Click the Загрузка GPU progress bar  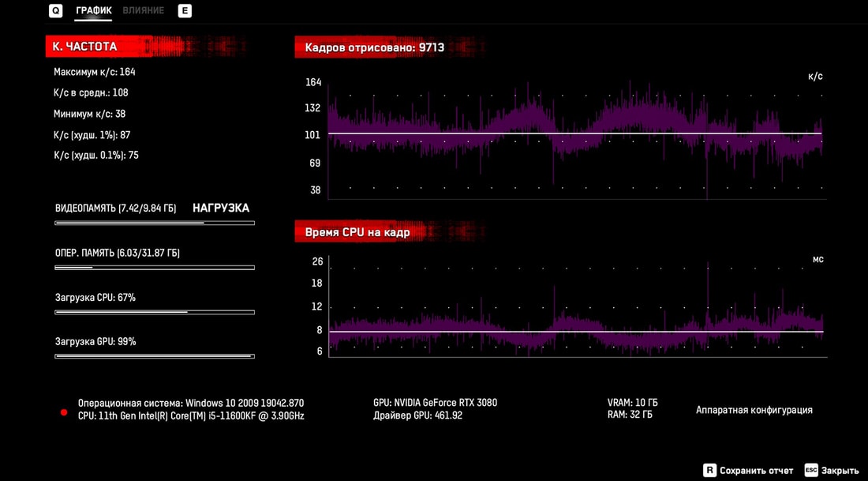coord(155,356)
